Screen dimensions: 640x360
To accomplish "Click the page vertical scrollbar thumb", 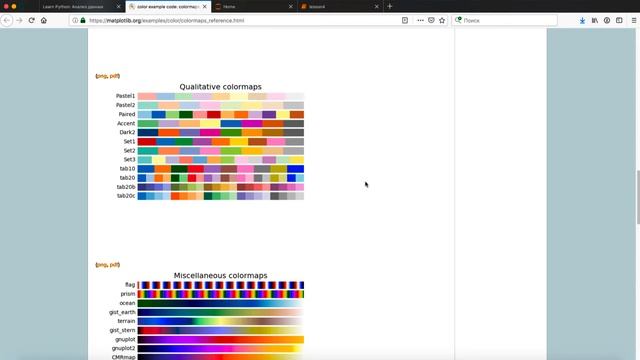I will pos(638,197).
